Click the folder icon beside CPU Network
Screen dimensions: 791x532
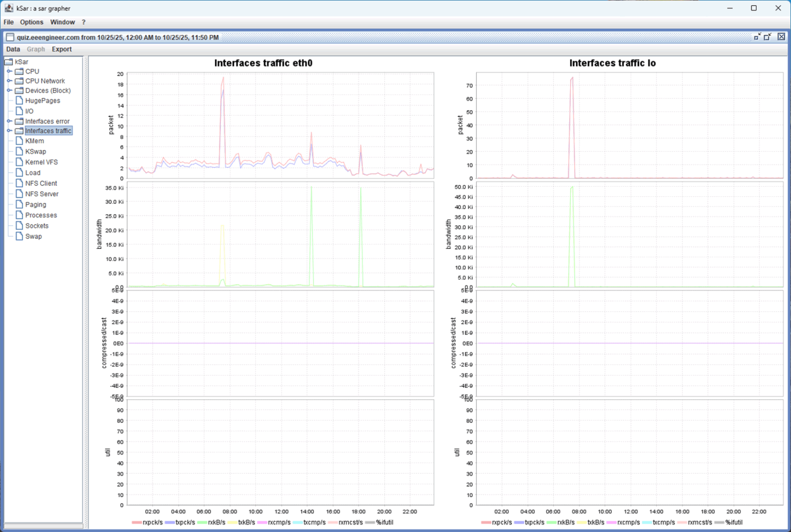click(20, 81)
